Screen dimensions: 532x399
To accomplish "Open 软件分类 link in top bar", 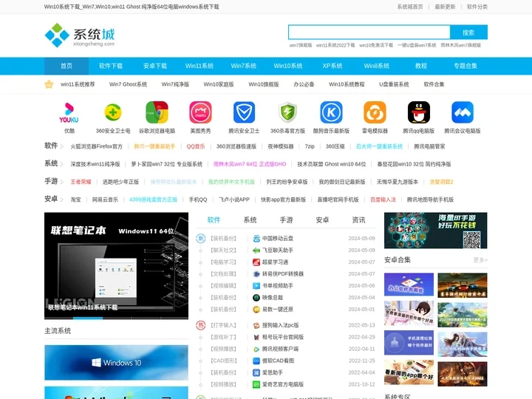I will [477, 7].
